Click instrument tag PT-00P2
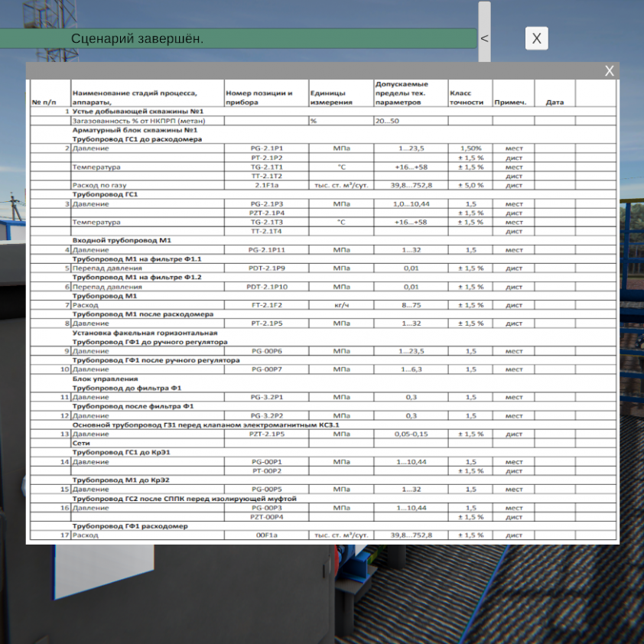 pos(267,470)
